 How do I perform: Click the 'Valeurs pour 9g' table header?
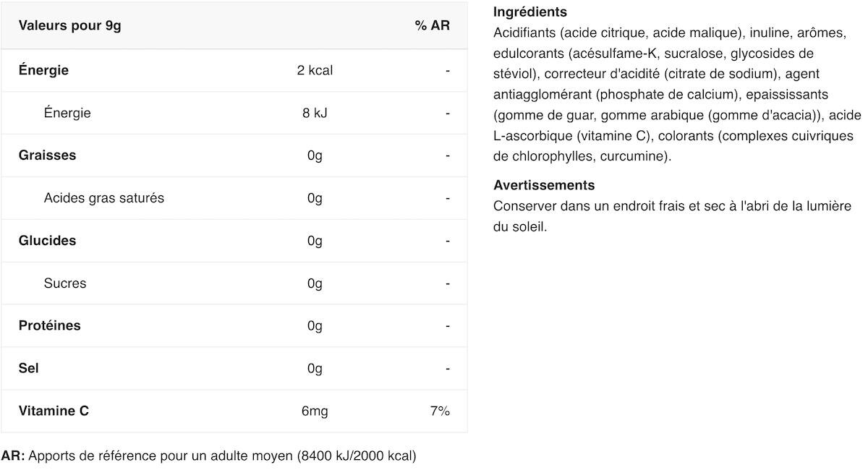pos(69,26)
